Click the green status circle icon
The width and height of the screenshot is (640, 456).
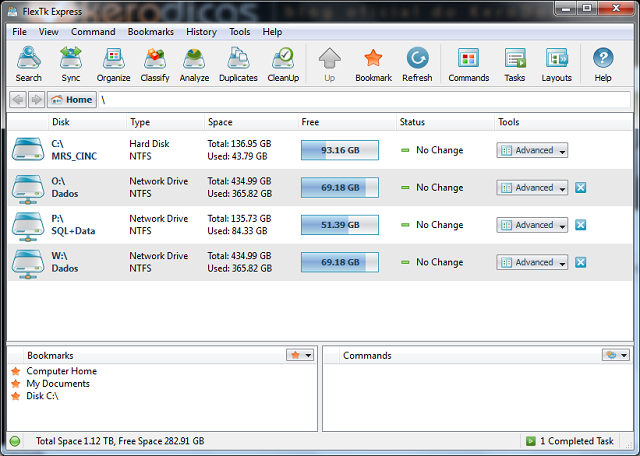click(x=15, y=441)
